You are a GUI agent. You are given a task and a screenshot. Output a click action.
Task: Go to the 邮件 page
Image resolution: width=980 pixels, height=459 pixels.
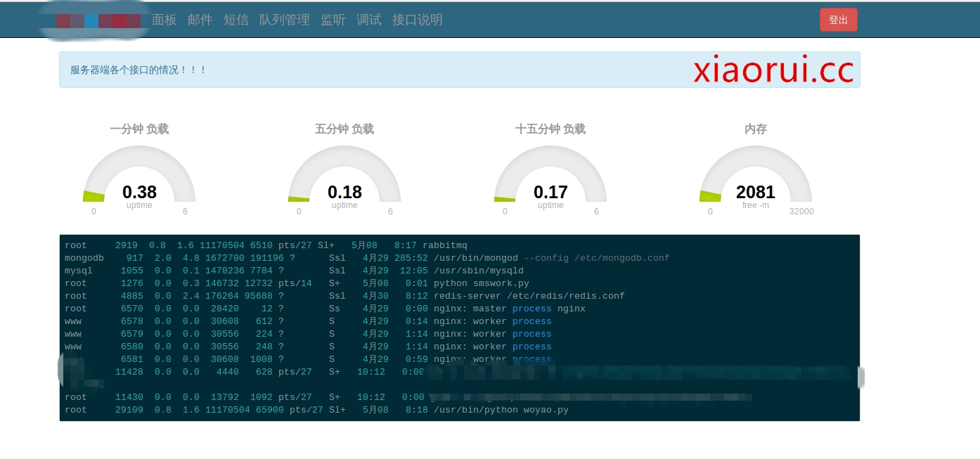[200, 20]
